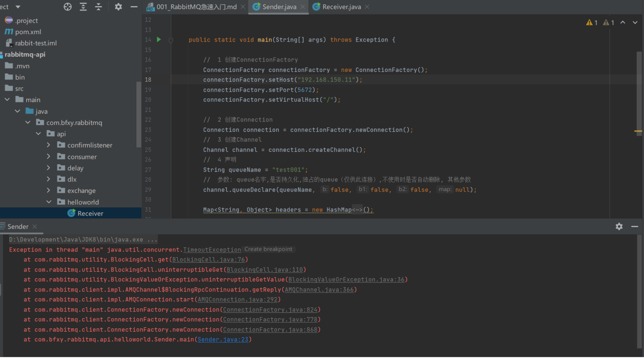Expand the dlx package
644x358 pixels.
click(x=49, y=179)
